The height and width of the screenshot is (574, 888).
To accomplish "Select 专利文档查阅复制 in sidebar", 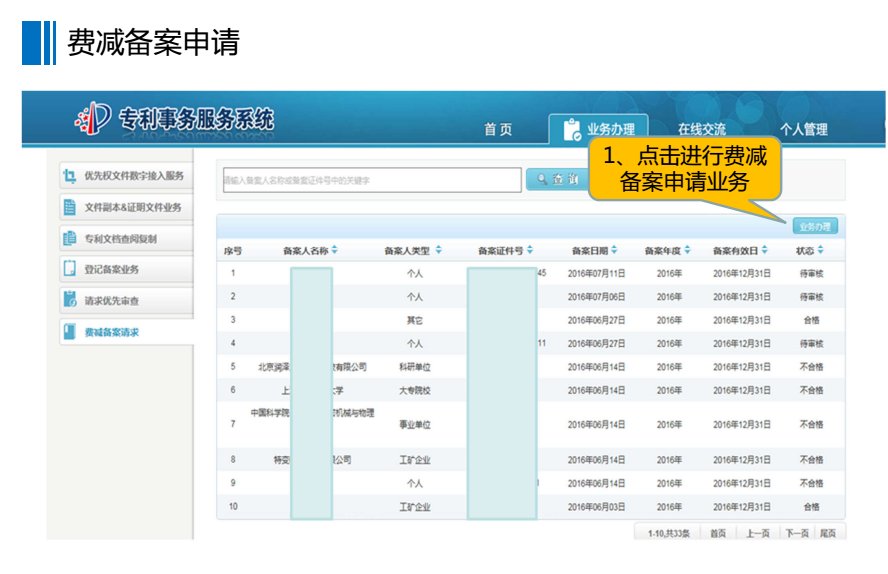I will pyautogui.click(x=126, y=238).
